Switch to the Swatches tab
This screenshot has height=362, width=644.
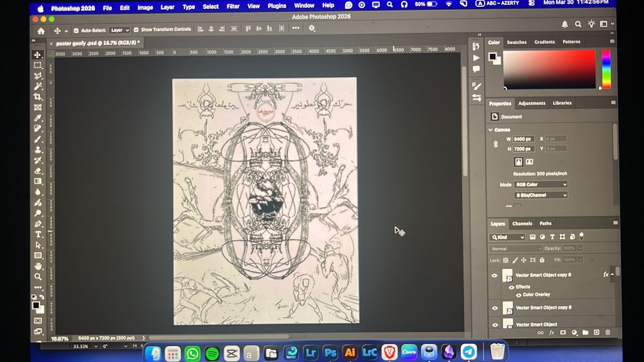(517, 42)
